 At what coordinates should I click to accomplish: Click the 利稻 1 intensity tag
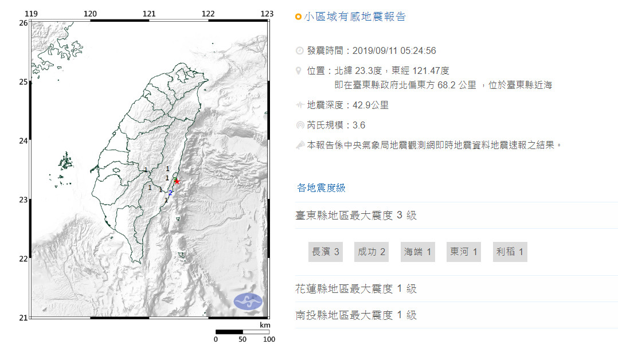point(510,252)
